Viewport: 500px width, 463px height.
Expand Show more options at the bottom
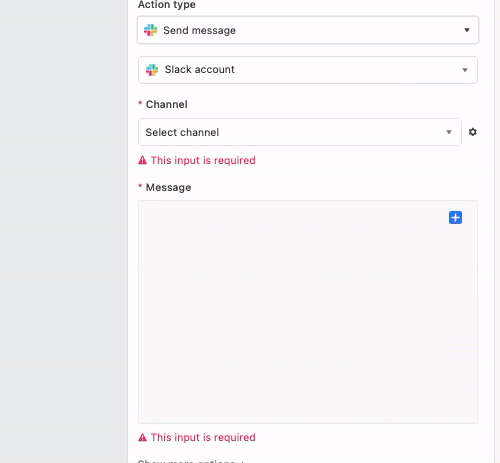click(x=191, y=461)
